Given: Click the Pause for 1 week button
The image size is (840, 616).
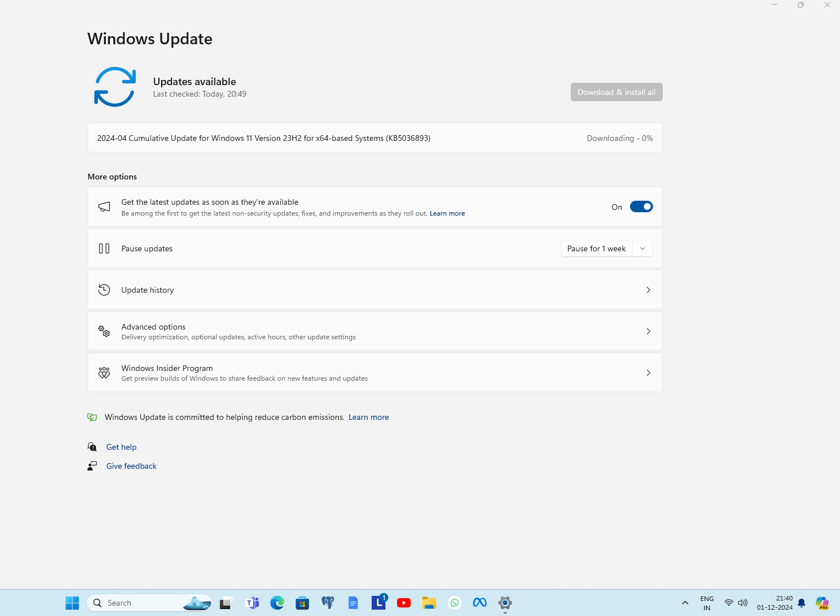Looking at the screenshot, I should [x=597, y=248].
